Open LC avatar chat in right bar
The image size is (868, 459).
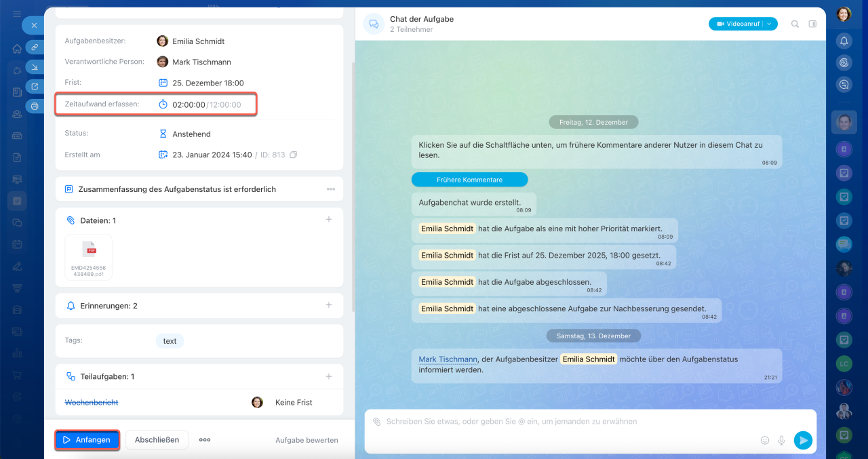pos(844,363)
